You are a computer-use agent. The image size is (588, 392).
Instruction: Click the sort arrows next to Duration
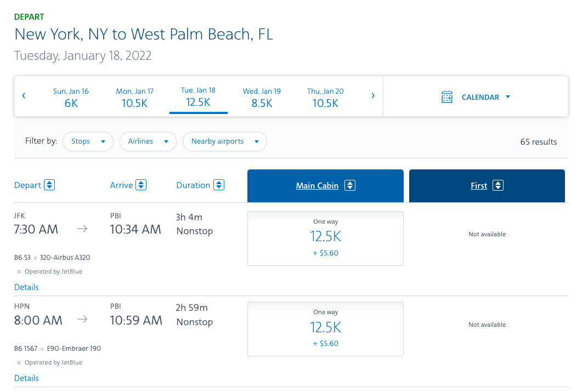[218, 185]
